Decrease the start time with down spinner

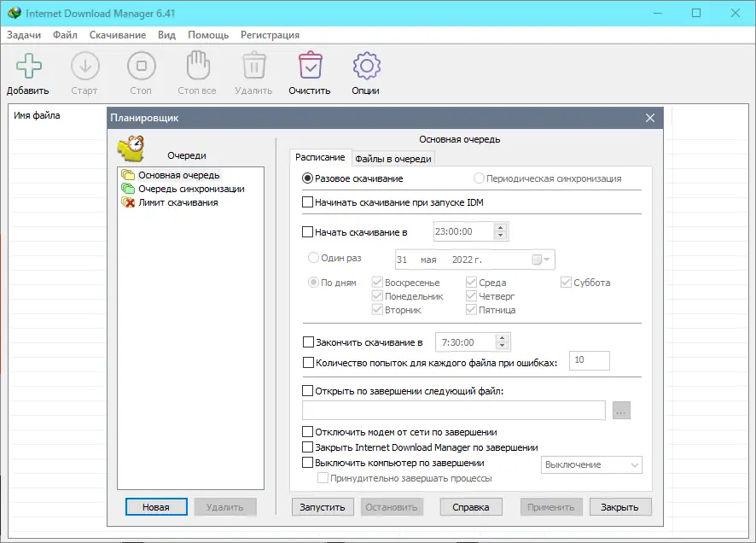tap(501, 236)
